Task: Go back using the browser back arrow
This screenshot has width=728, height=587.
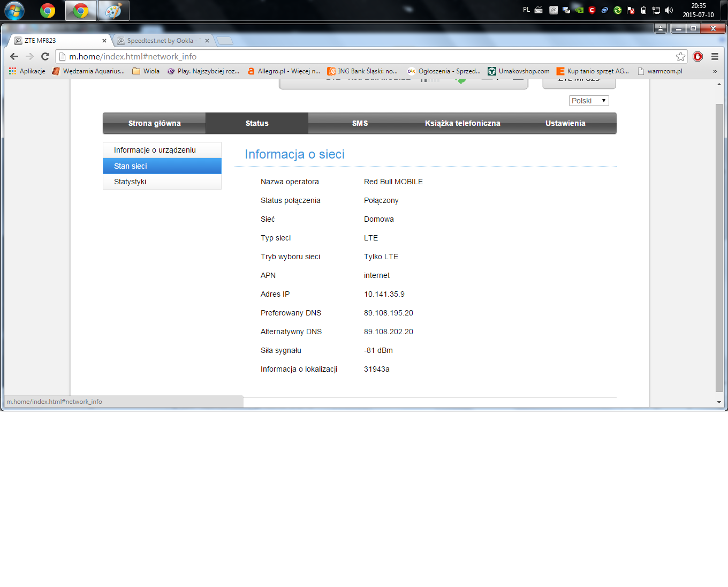Action: coord(14,56)
